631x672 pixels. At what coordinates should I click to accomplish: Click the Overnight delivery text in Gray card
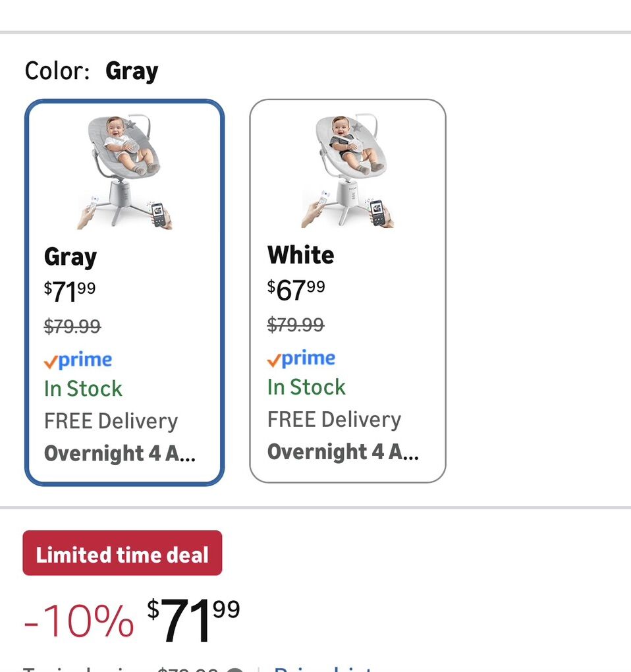coord(119,453)
